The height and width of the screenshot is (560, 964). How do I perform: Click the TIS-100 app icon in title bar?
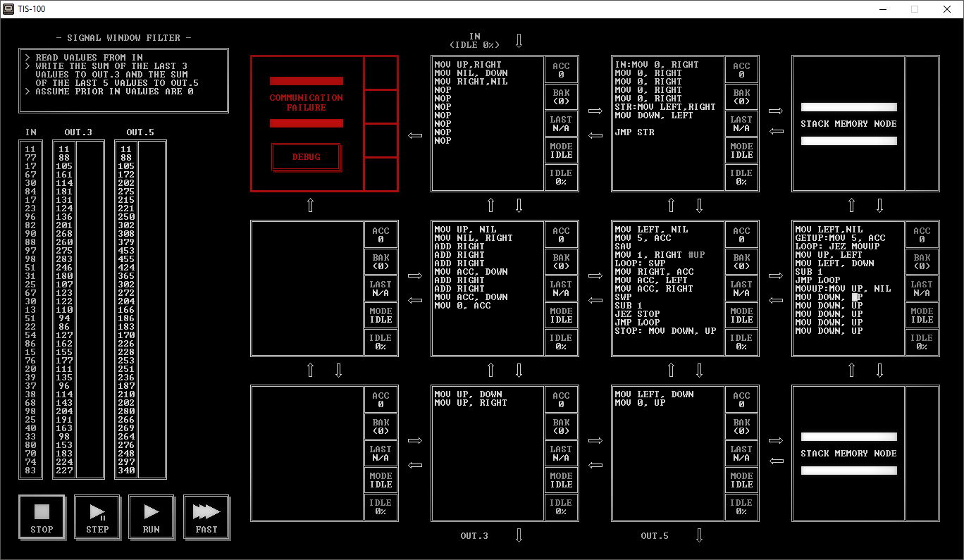8,9
